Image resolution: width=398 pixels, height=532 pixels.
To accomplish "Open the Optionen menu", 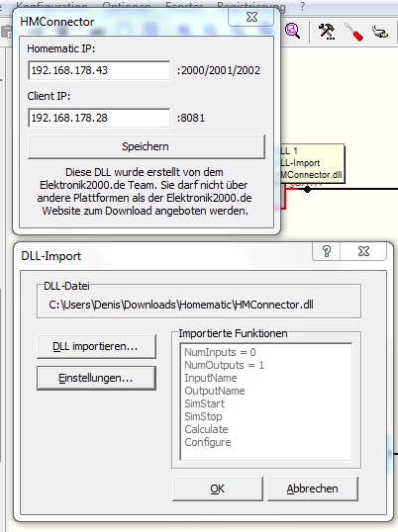I will tap(127, 5).
